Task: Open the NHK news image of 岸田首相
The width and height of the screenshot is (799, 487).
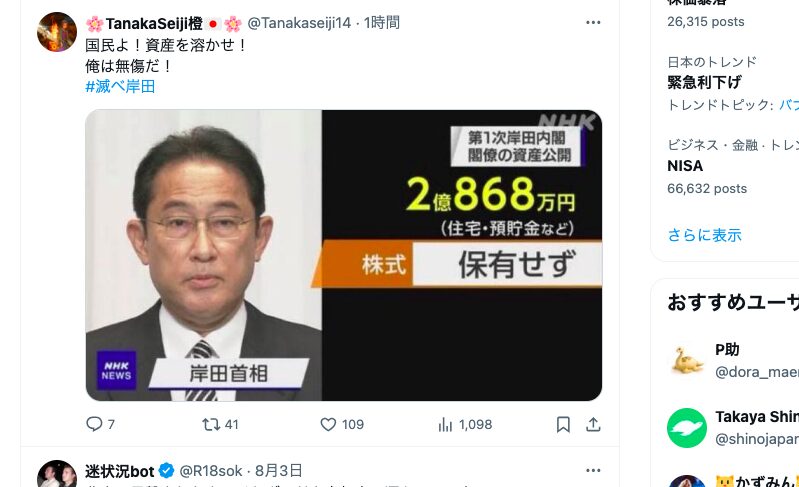Action: (343, 255)
